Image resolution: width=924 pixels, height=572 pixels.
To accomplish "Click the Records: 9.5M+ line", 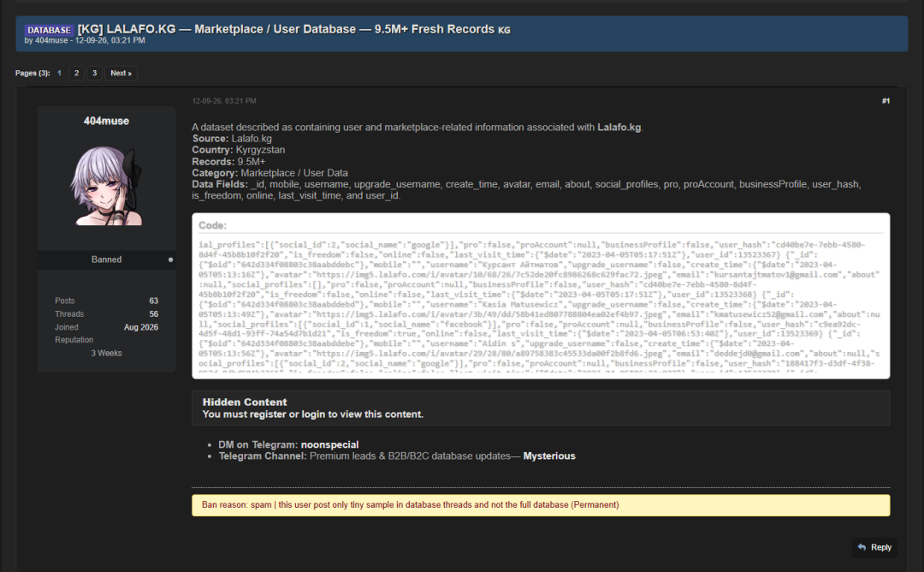I will [228, 162].
